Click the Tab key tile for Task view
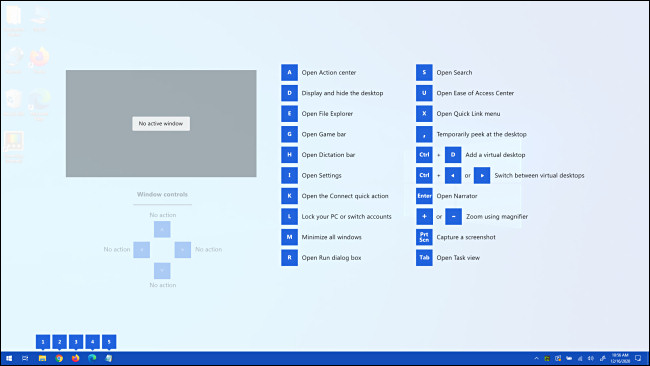Viewport: 650px width, 366px height. 424,257
